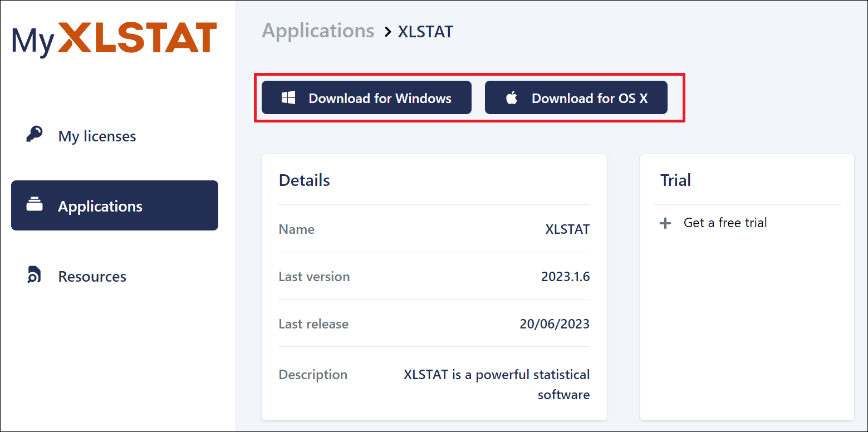This screenshot has width=868, height=432.
Task: Click the XLSTAT breadcrumb title
Action: 425,32
